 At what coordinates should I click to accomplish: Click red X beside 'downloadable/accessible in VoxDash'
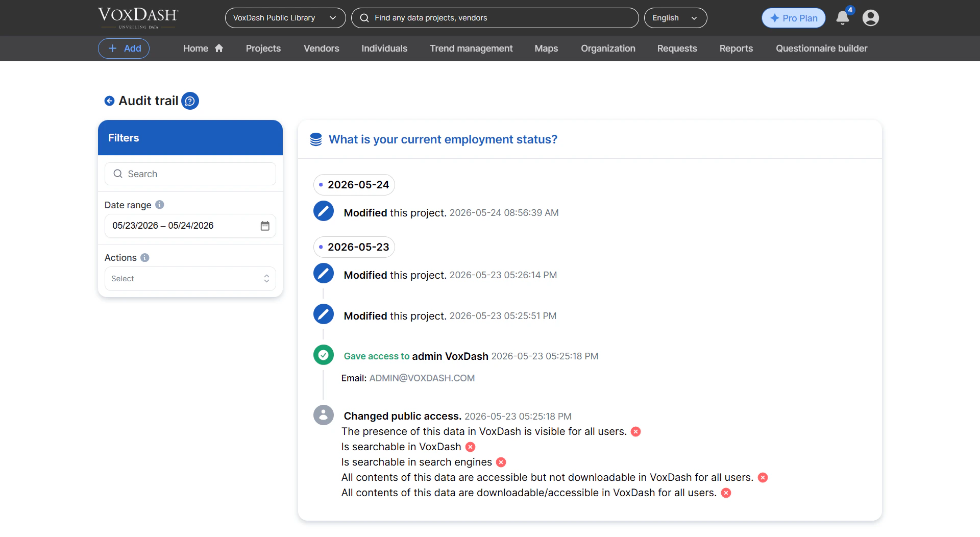click(x=726, y=493)
